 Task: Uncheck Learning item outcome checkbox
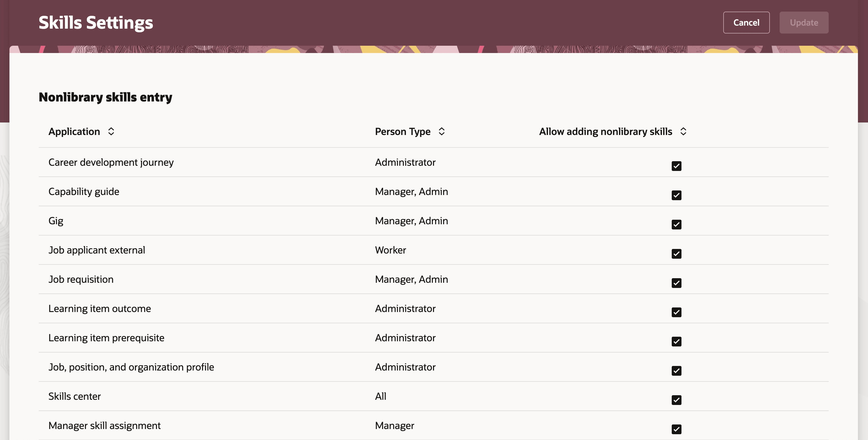[x=677, y=312]
